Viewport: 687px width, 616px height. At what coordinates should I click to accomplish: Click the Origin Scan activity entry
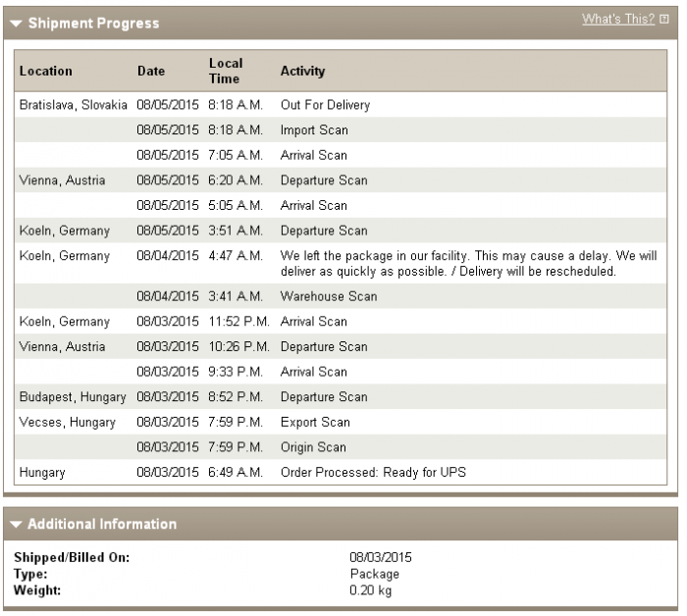[x=313, y=447]
